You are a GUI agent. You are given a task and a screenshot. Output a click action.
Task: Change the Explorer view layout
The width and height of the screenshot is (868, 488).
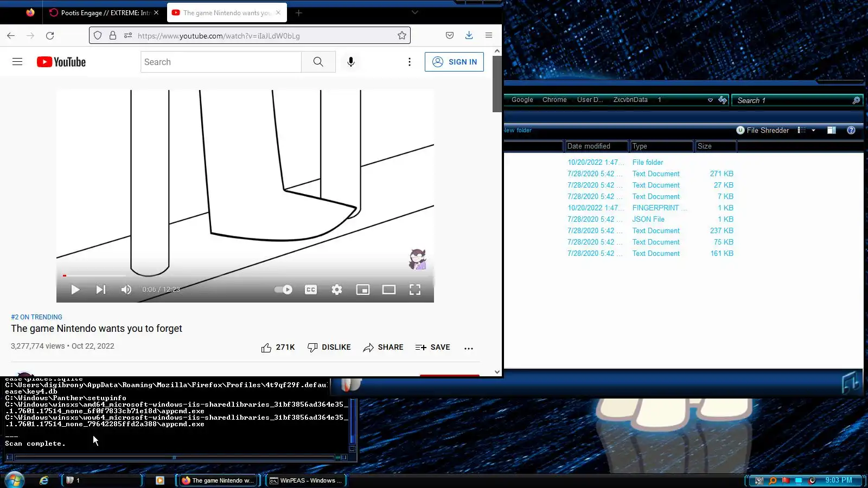coord(801,130)
